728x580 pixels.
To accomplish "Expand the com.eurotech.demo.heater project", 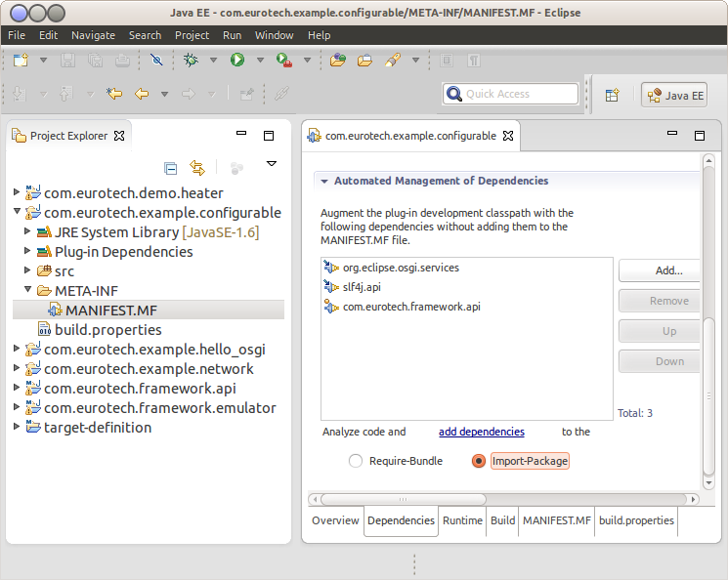I will 17,193.
